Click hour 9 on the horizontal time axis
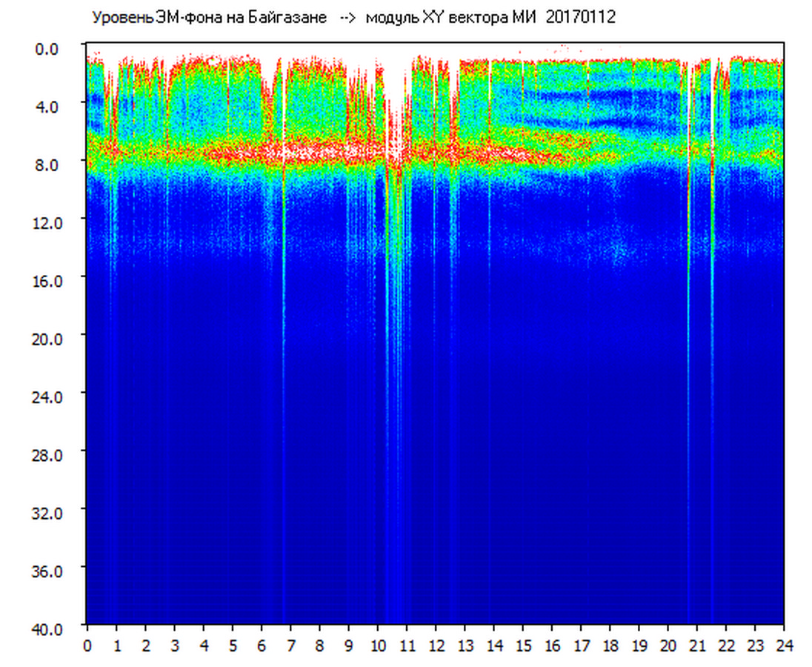Screen dimensions: 812x667 click(348, 646)
